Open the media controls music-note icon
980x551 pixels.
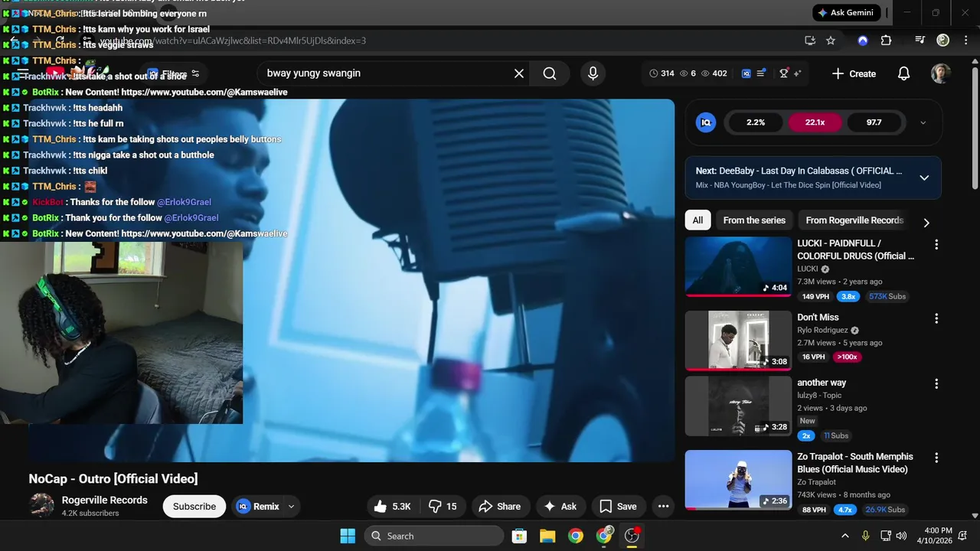coord(920,41)
